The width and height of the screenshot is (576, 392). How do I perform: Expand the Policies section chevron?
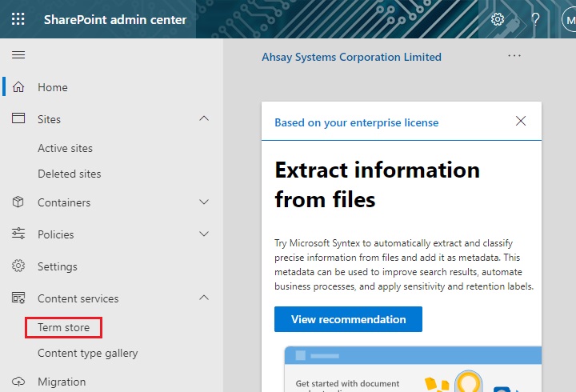pos(204,234)
